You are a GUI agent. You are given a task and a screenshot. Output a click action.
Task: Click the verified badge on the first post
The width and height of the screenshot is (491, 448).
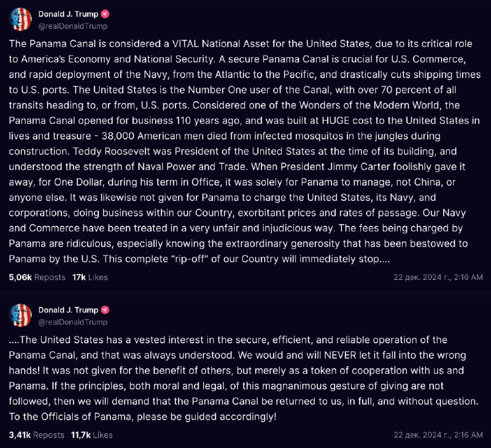point(106,14)
